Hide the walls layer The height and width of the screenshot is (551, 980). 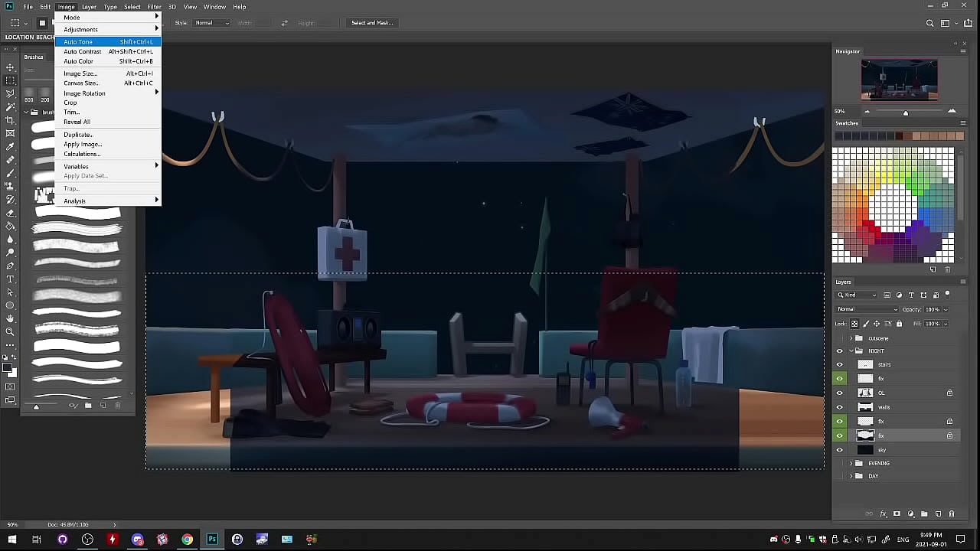point(840,407)
